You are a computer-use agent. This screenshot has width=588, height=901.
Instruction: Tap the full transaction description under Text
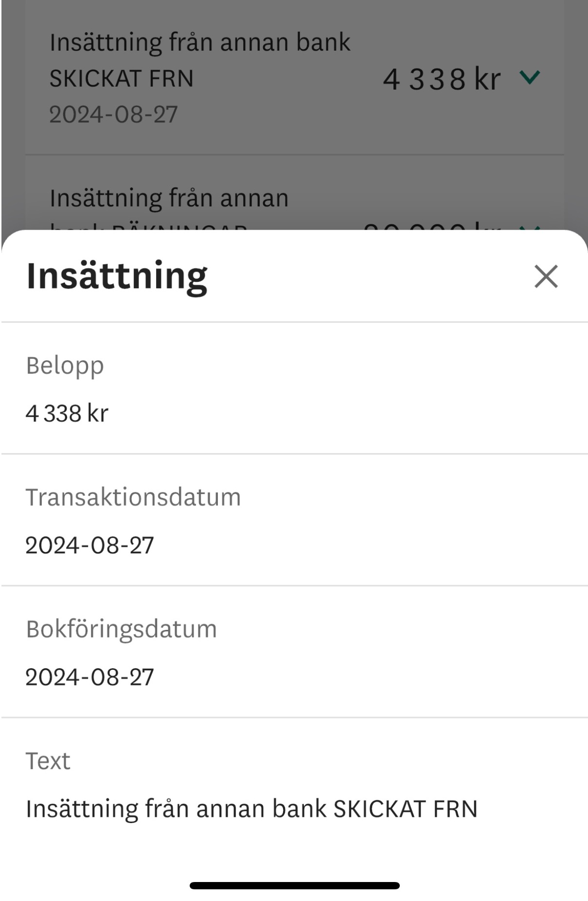251,809
